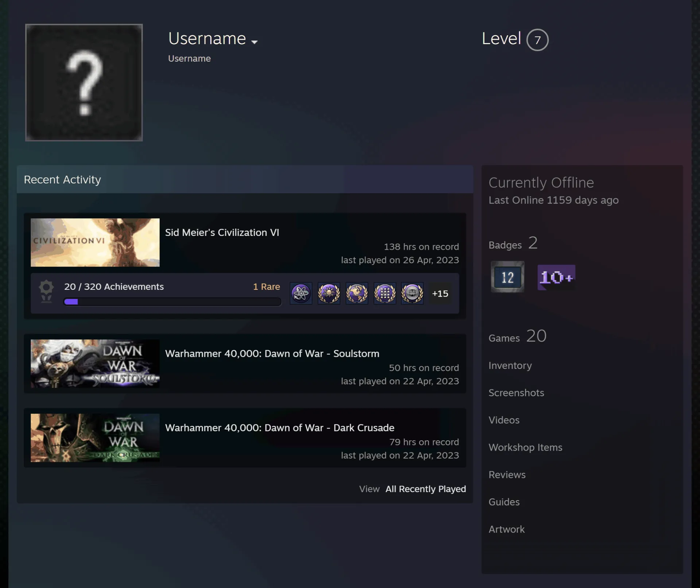View All Recently Played games
Image resolution: width=700 pixels, height=588 pixels.
tap(426, 489)
